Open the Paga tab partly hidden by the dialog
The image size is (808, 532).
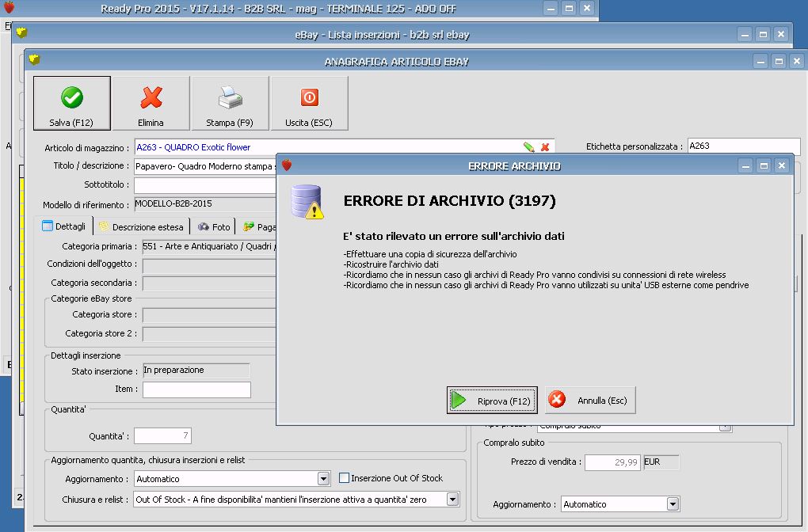pos(259,226)
